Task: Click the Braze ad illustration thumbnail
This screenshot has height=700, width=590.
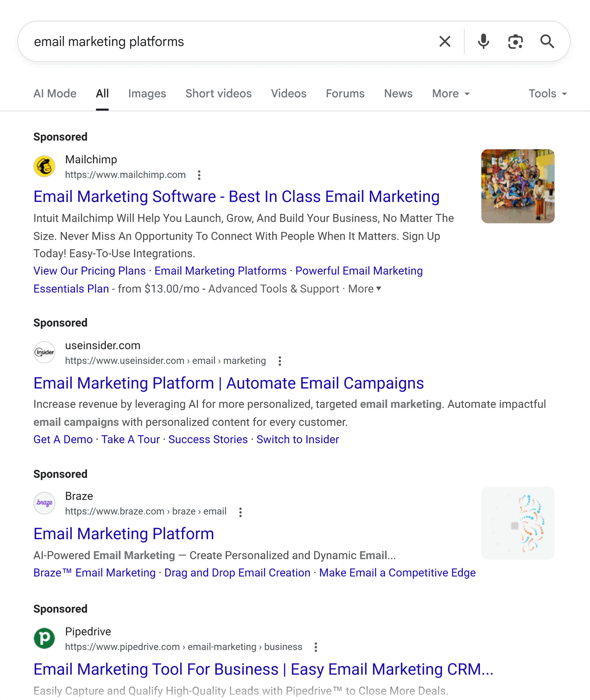Action: click(x=518, y=523)
